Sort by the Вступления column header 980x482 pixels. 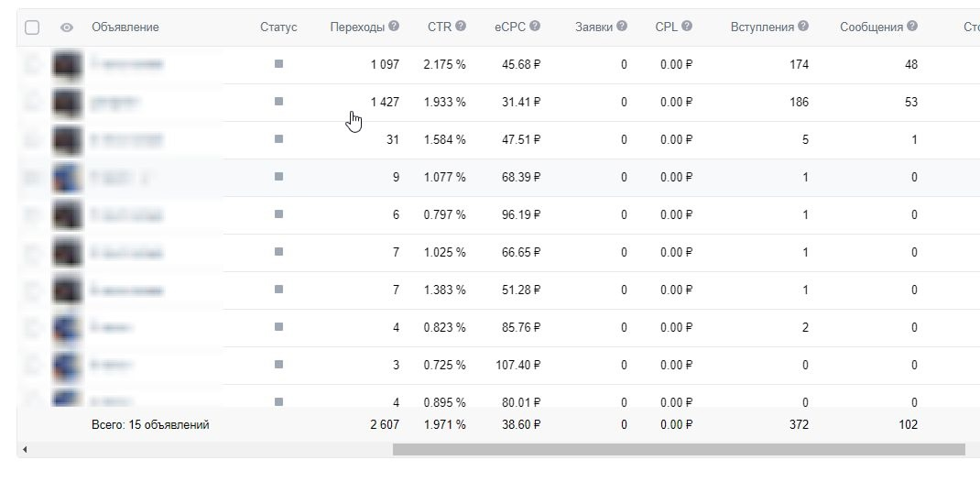tap(763, 27)
